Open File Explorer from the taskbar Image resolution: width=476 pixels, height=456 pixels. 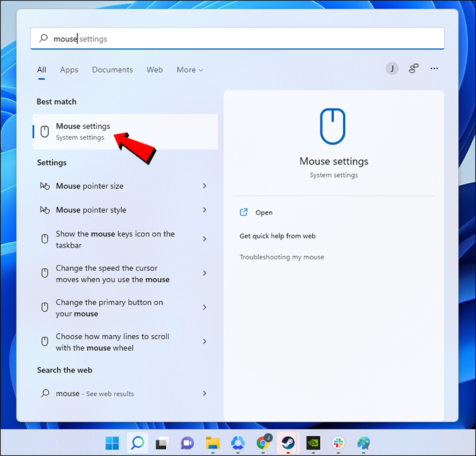tap(213, 443)
